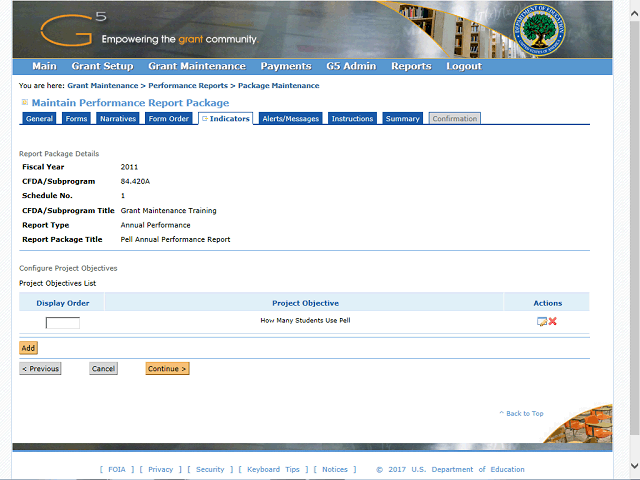Switch to the Alerts/Messages tab
Viewport: 640px width, 480px height.
pyautogui.click(x=291, y=118)
